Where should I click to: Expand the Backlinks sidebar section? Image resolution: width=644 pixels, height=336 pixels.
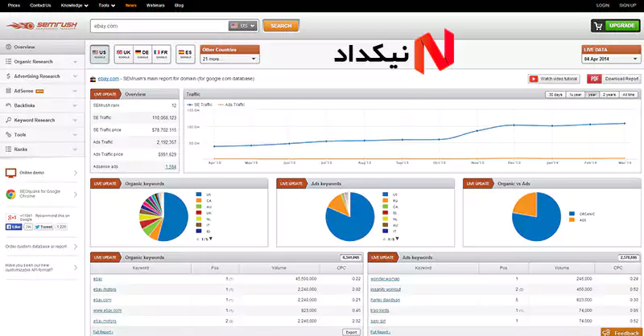click(x=75, y=106)
